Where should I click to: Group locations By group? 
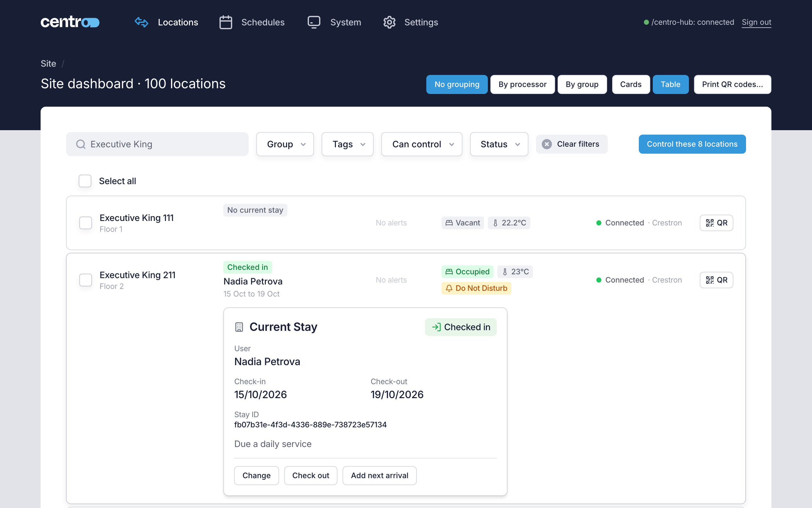(582, 84)
